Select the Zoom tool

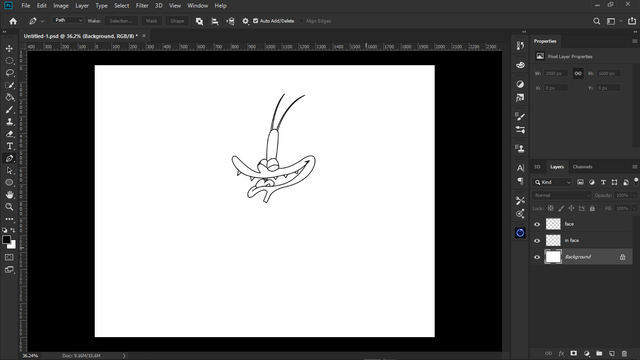[9, 207]
